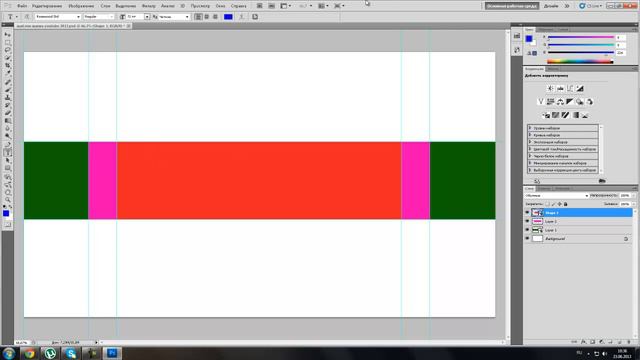
Task: Select the Rectangular Marquee tool
Action: (x=7, y=42)
